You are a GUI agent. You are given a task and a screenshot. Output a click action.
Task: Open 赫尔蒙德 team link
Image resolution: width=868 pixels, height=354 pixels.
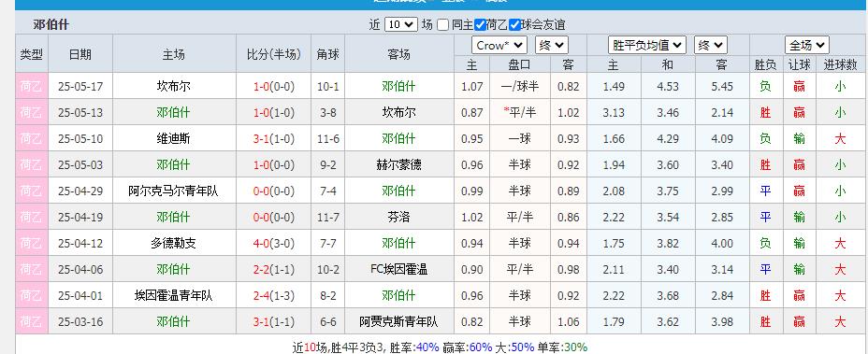(398, 164)
